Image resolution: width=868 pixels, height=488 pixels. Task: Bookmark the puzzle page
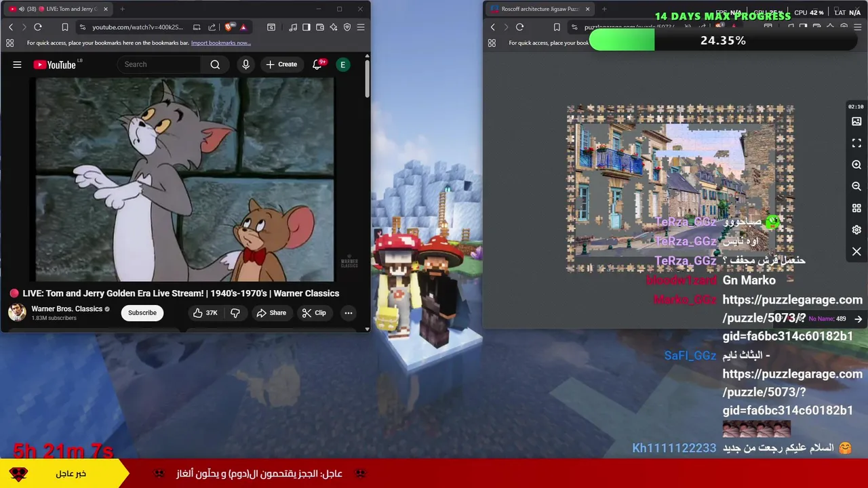click(557, 27)
